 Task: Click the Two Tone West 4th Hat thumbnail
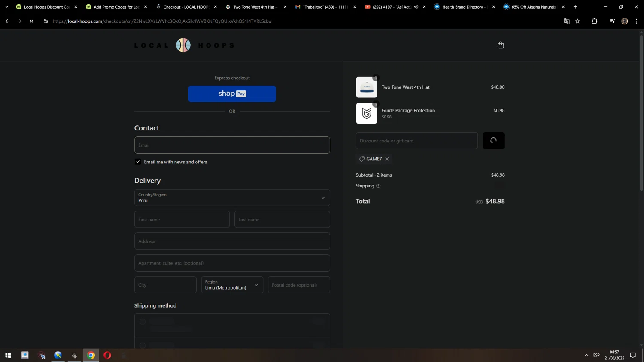tap(367, 87)
